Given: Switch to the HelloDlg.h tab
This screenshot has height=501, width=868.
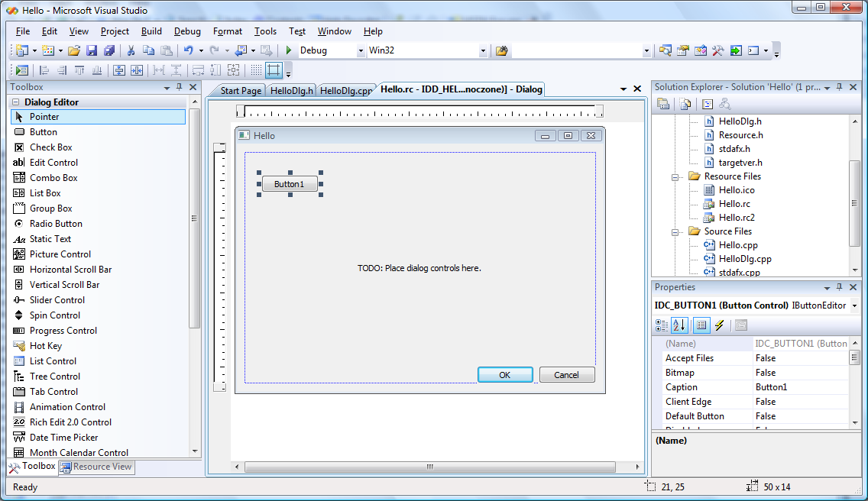Looking at the screenshot, I should 292,91.
